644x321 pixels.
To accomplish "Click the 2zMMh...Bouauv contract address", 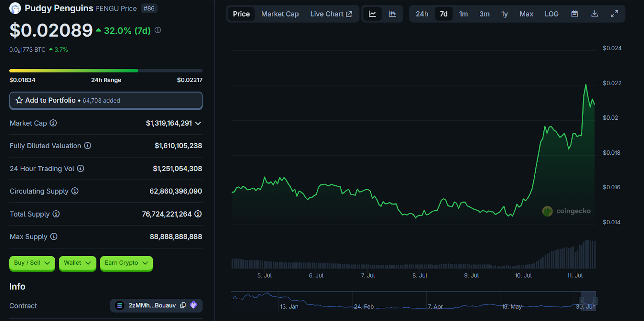I will click(x=152, y=305).
